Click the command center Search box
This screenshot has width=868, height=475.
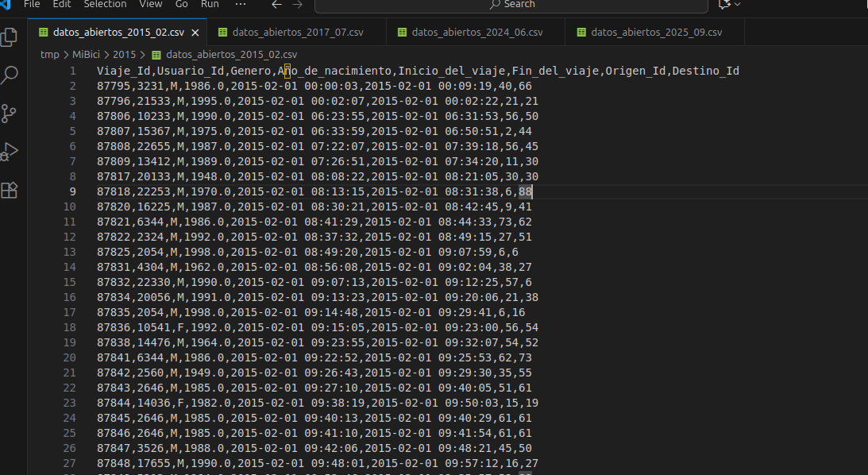click(511, 5)
